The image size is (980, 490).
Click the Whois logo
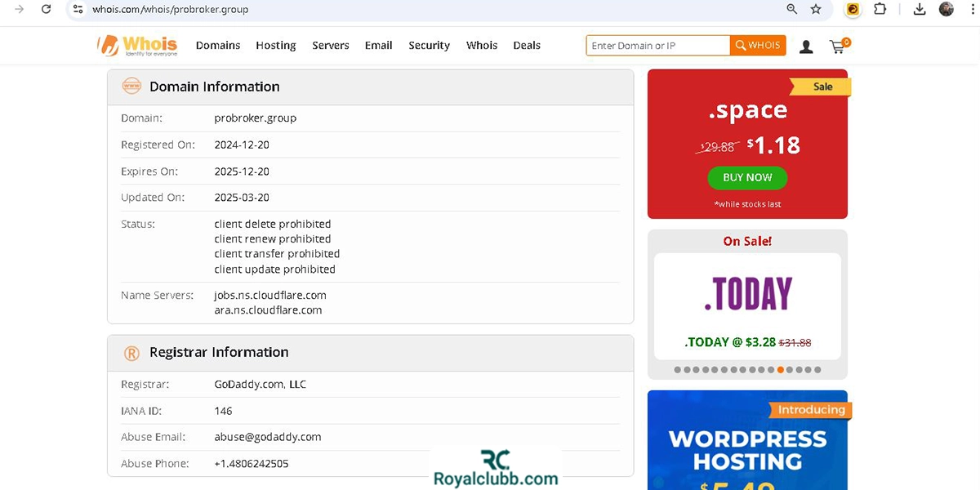(x=137, y=45)
